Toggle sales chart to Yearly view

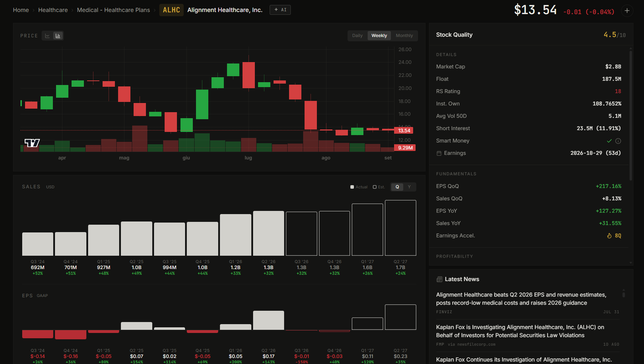tap(409, 187)
